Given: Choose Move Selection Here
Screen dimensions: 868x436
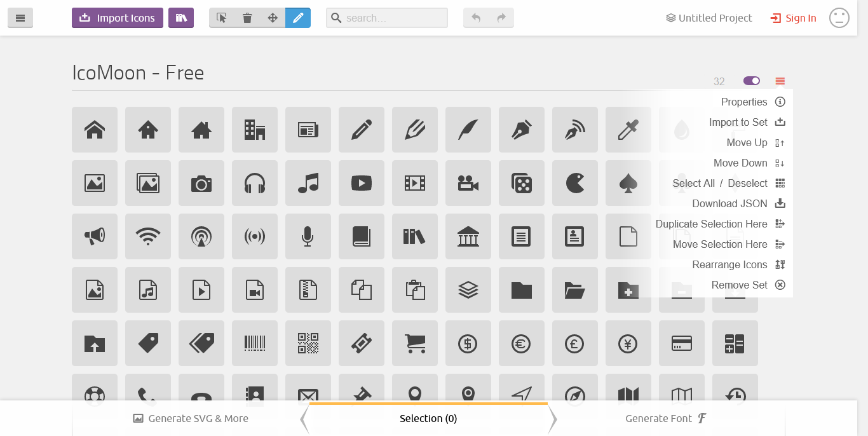Looking at the screenshot, I should pyautogui.click(x=729, y=244).
